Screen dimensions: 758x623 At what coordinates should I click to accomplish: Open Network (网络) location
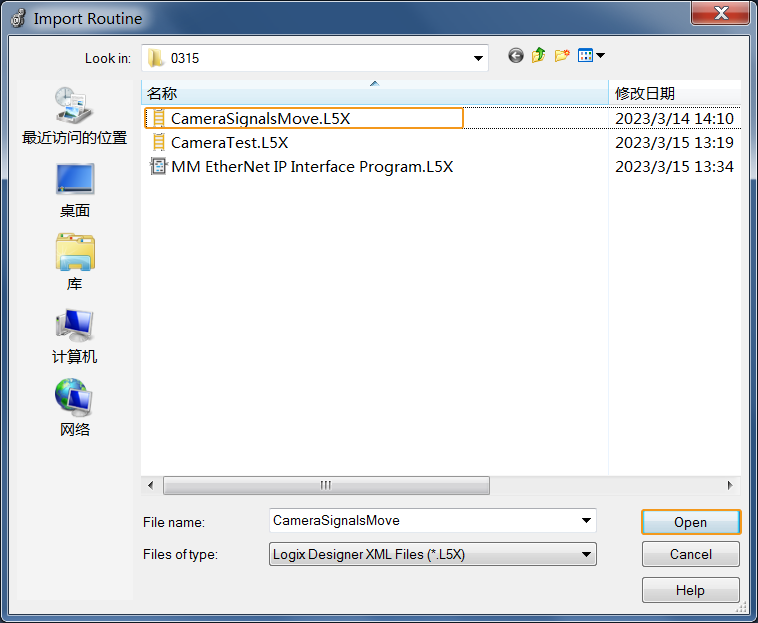point(74,407)
